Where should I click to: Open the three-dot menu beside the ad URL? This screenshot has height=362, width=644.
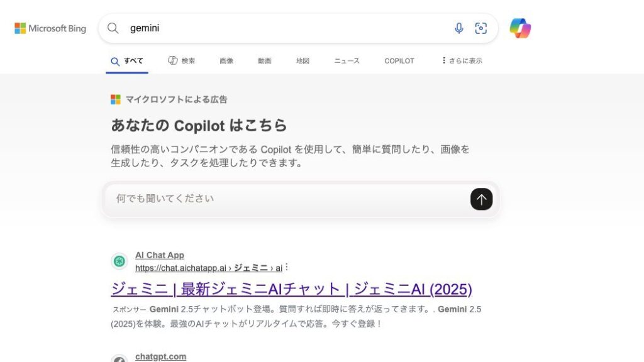tap(287, 268)
